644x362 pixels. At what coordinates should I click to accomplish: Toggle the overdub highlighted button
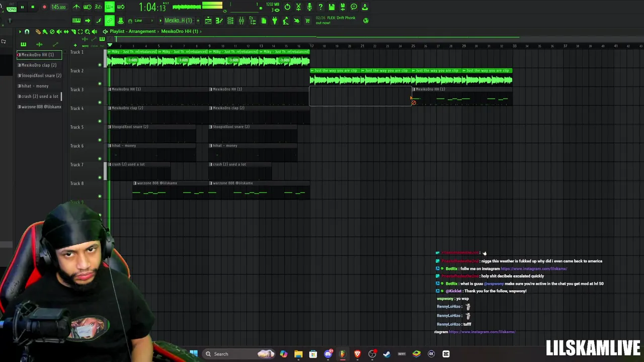[110, 7]
